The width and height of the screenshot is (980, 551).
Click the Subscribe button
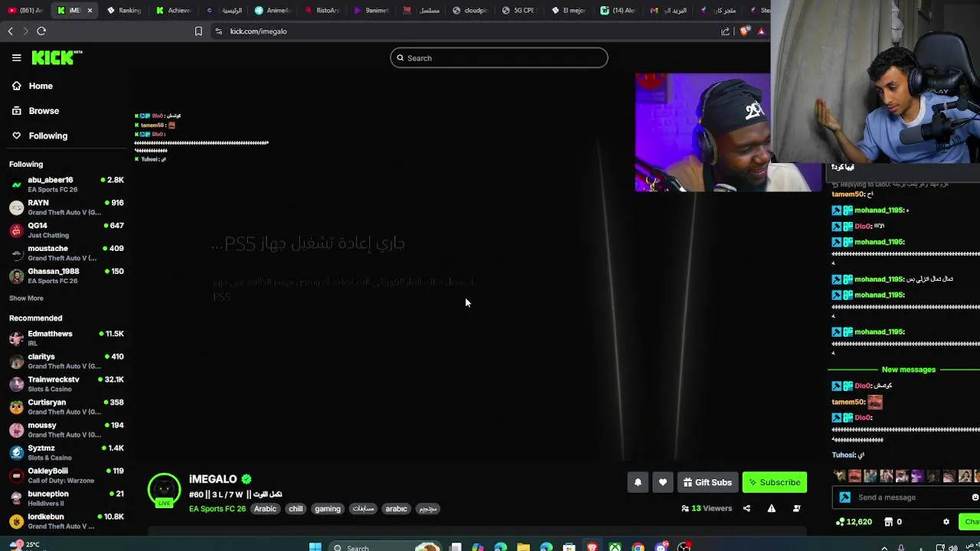(x=774, y=482)
